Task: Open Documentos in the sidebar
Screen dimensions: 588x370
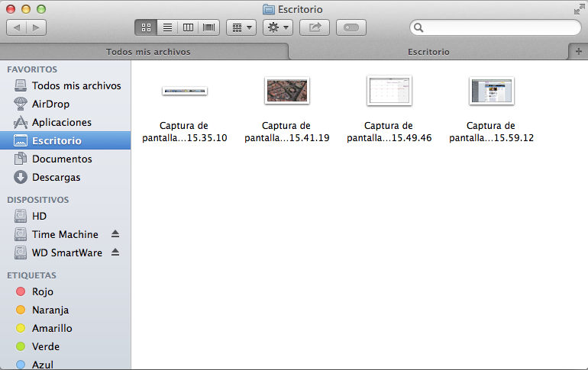Action: click(x=65, y=159)
